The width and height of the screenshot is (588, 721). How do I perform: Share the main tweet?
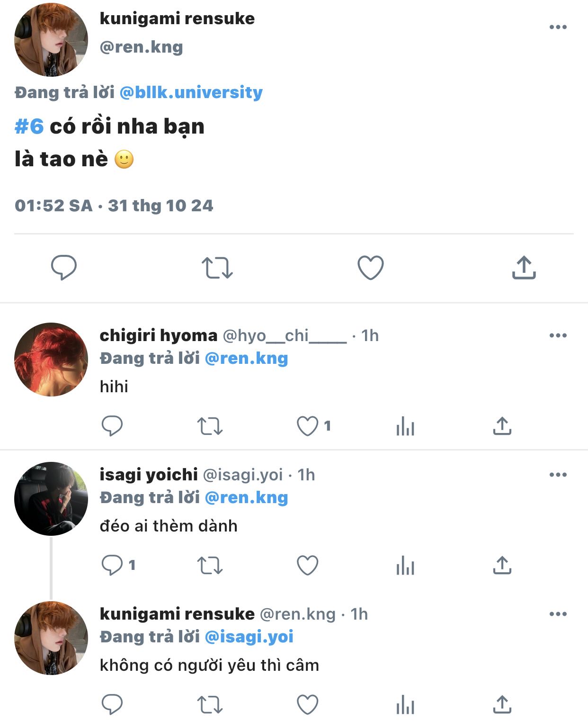click(524, 268)
